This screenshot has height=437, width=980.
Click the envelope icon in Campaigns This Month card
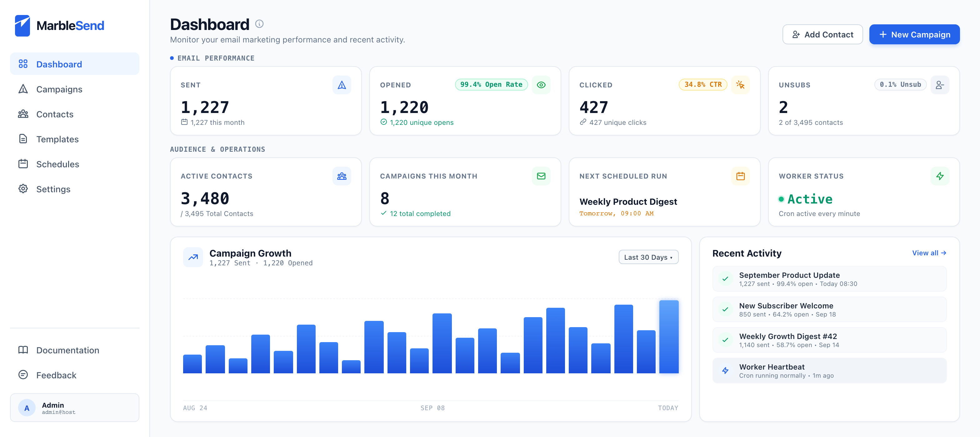coord(541,176)
